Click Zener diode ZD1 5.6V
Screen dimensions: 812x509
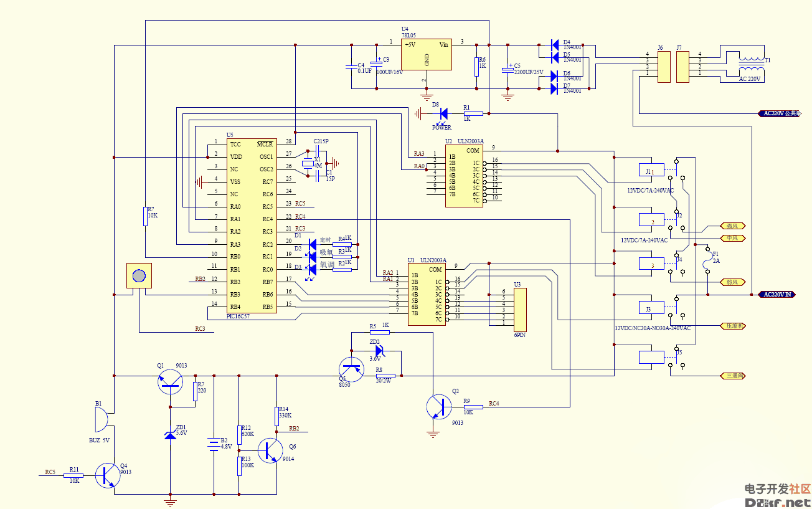tap(170, 434)
